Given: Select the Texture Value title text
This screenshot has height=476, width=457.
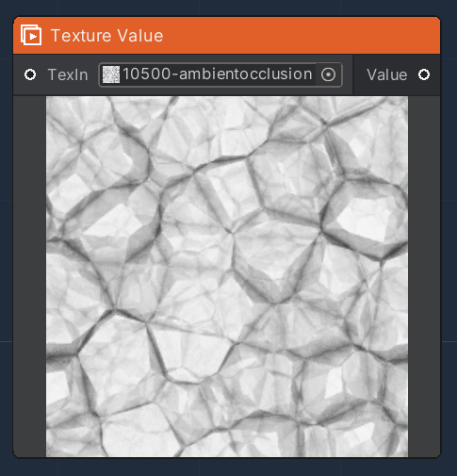Looking at the screenshot, I should pyautogui.click(x=106, y=36).
